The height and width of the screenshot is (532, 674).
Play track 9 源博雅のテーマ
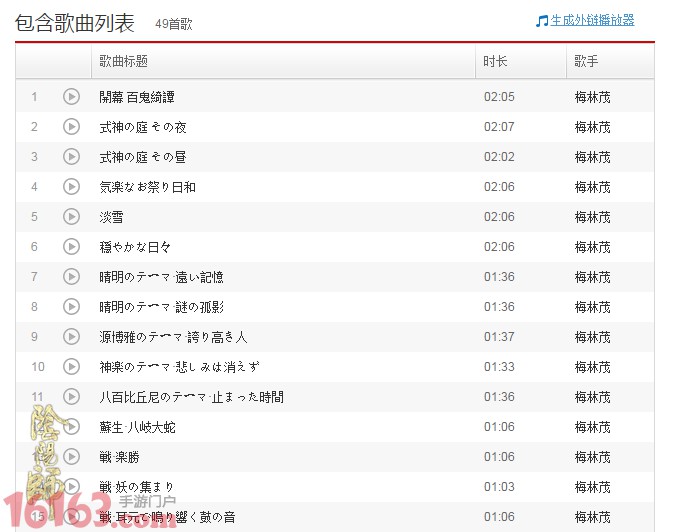(71, 336)
